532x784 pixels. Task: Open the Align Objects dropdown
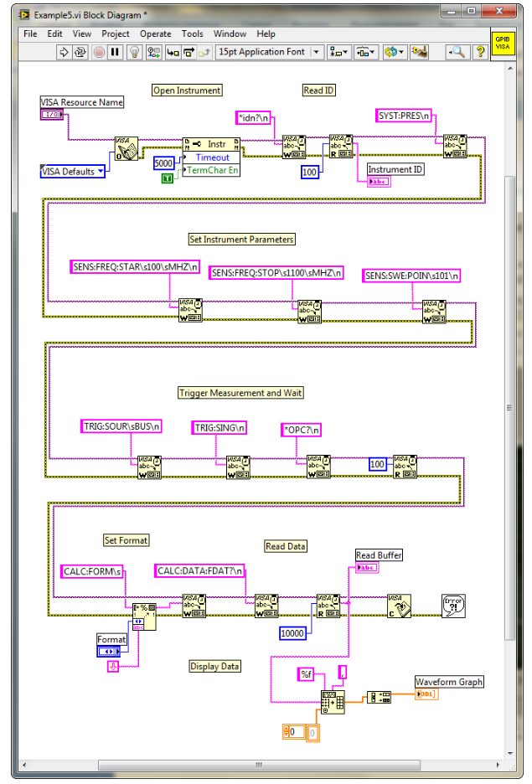(x=338, y=52)
